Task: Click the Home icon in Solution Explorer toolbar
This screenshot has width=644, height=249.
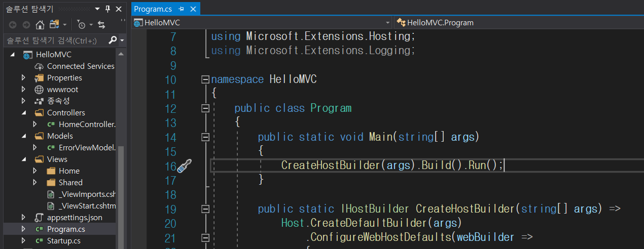Action: 40,24
